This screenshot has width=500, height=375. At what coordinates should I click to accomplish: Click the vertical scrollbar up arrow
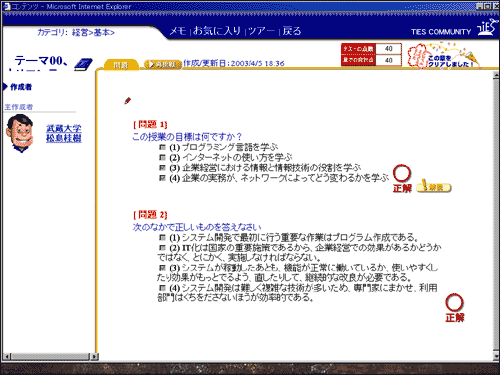click(496, 75)
